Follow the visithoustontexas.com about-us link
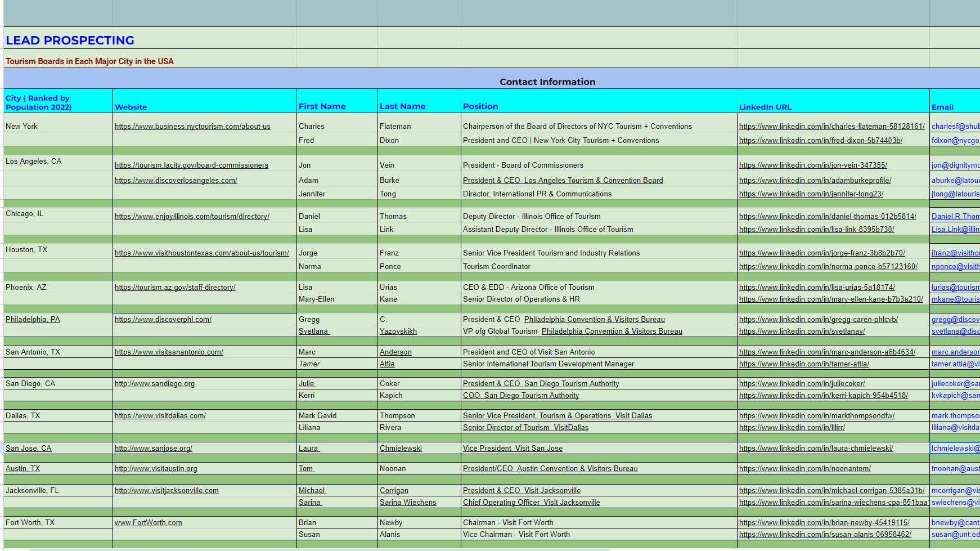The image size is (980, 551). tap(202, 253)
